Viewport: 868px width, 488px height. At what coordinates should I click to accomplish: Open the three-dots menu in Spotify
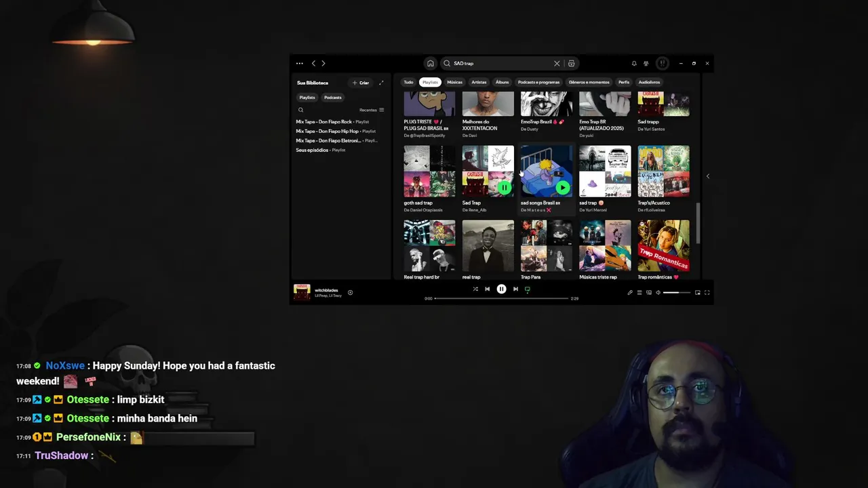[x=300, y=63]
